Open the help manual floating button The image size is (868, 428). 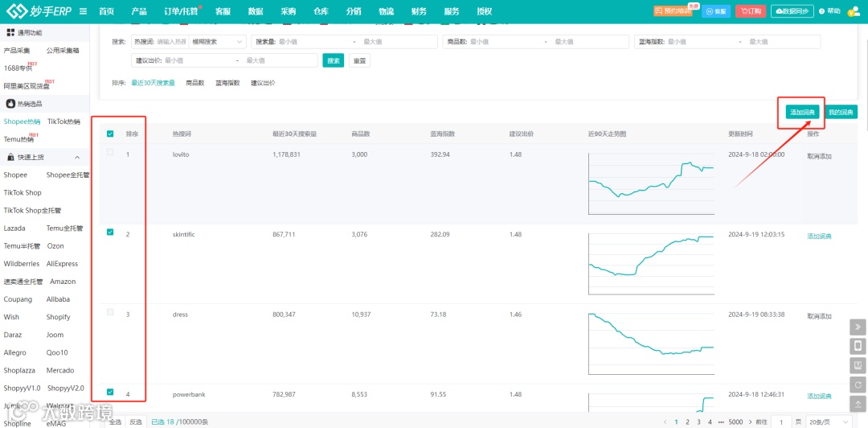click(x=858, y=365)
